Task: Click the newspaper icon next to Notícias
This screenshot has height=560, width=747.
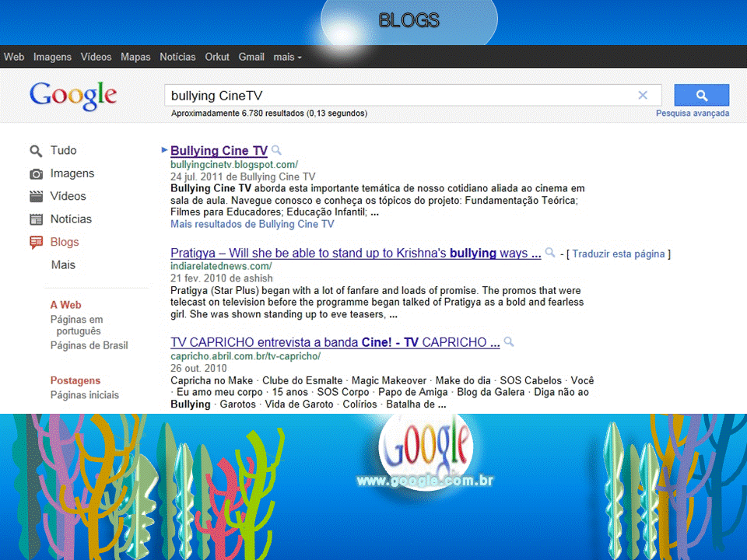Action: click(x=37, y=219)
